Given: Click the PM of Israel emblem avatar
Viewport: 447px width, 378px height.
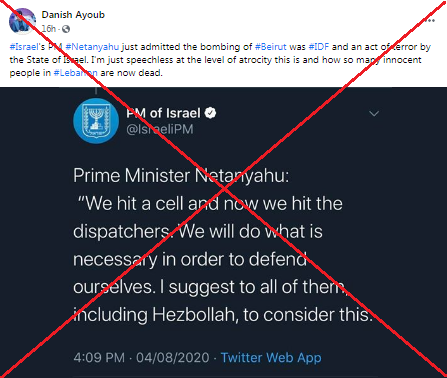Looking at the screenshot, I should pyautogui.click(x=96, y=121).
